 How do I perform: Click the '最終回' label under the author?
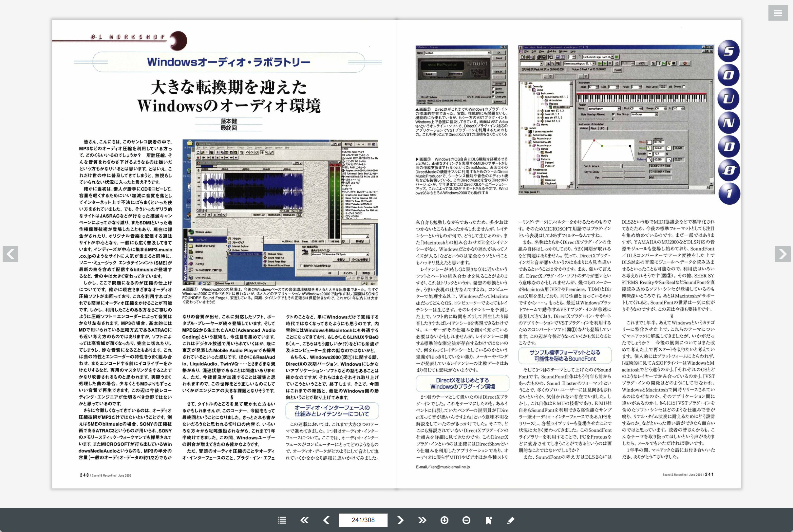pos(228,128)
